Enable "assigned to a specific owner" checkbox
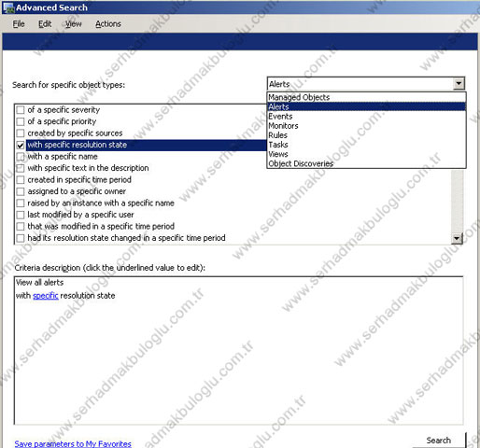This screenshot has width=480, height=448. (x=21, y=191)
